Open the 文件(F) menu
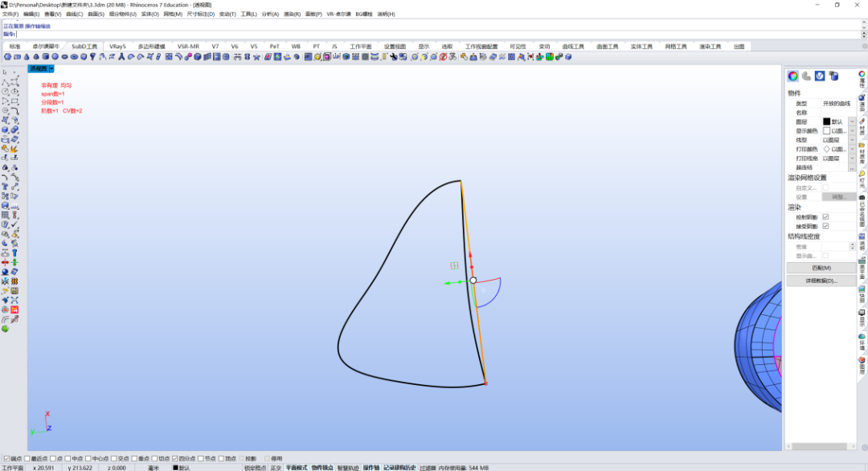Viewport: 868px width, 471px height. click(10, 14)
